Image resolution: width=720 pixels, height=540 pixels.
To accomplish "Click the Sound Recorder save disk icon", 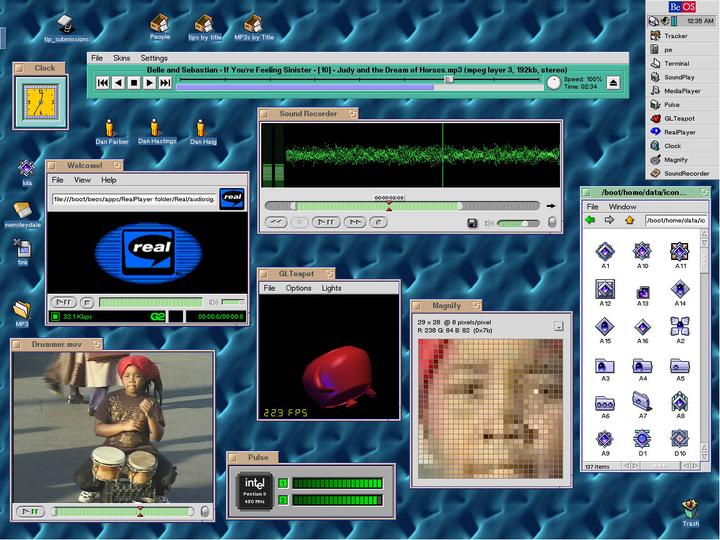I will (471, 222).
